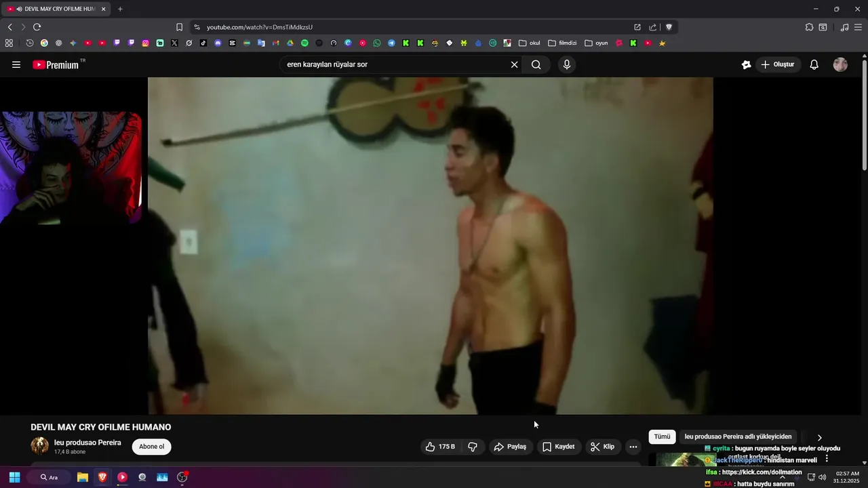Open the Oluştur create button
Image resolution: width=868 pixels, height=488 pixels.
click(777, 64)
